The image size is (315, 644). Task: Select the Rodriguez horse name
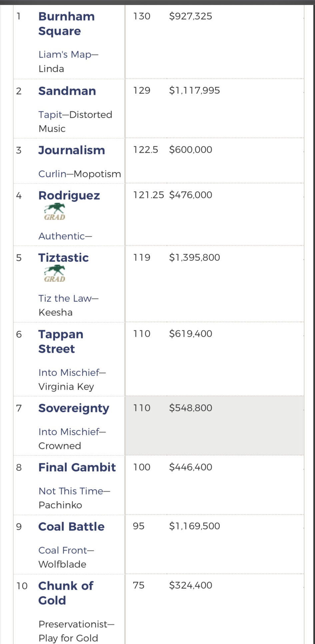(x=69, y=195)
